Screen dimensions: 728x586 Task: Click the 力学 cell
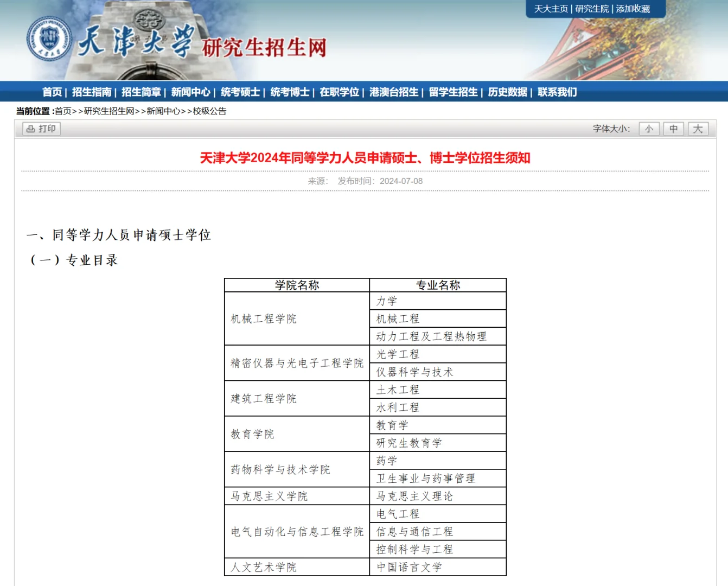(438, 301)
